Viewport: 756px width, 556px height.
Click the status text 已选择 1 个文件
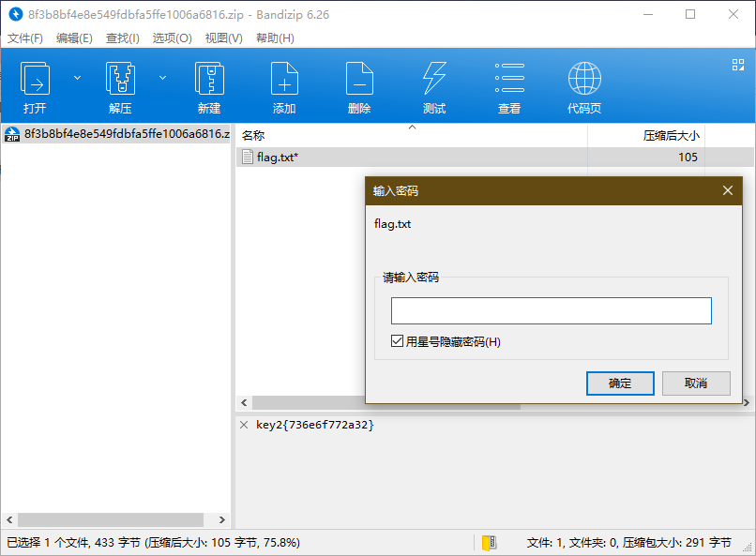click(48, 543)
